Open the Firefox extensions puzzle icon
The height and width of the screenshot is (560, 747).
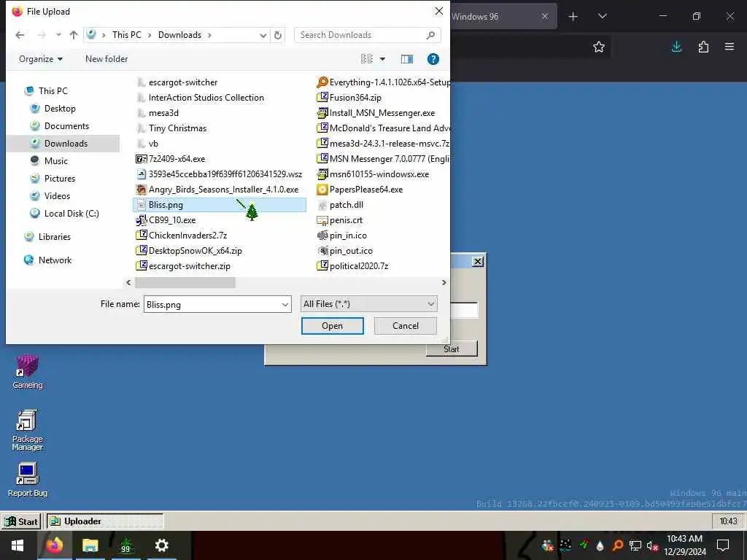pyautogui.click(x=703, y=47)
